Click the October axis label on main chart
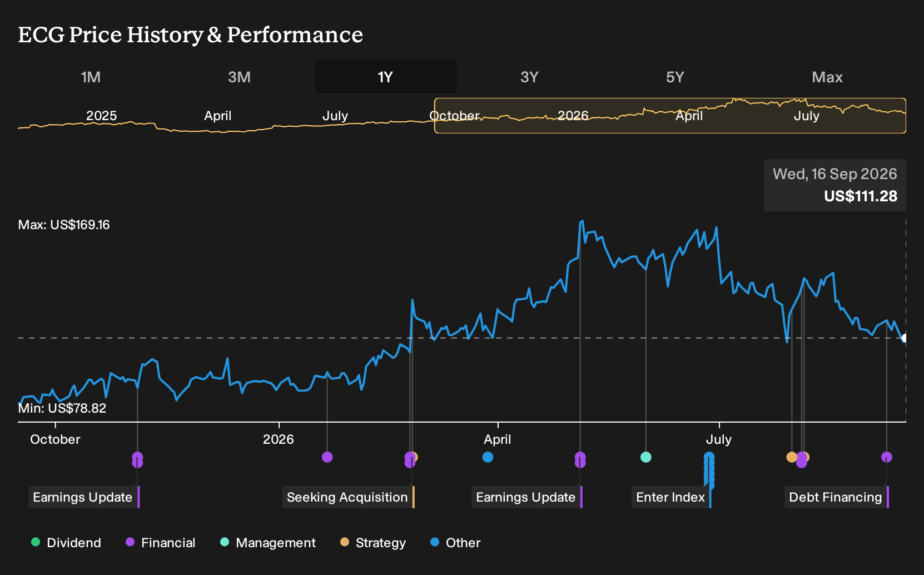 (55, 439)
